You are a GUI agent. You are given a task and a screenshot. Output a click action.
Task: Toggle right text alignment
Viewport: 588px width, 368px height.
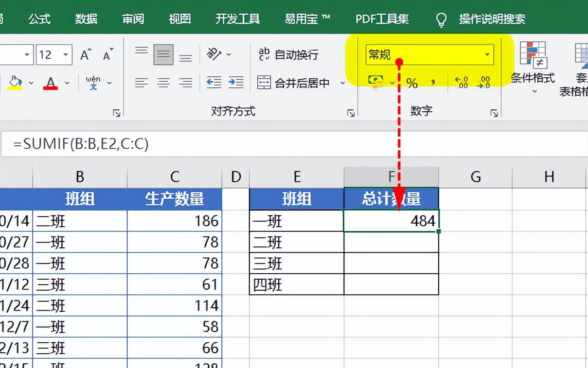[186, 83]
